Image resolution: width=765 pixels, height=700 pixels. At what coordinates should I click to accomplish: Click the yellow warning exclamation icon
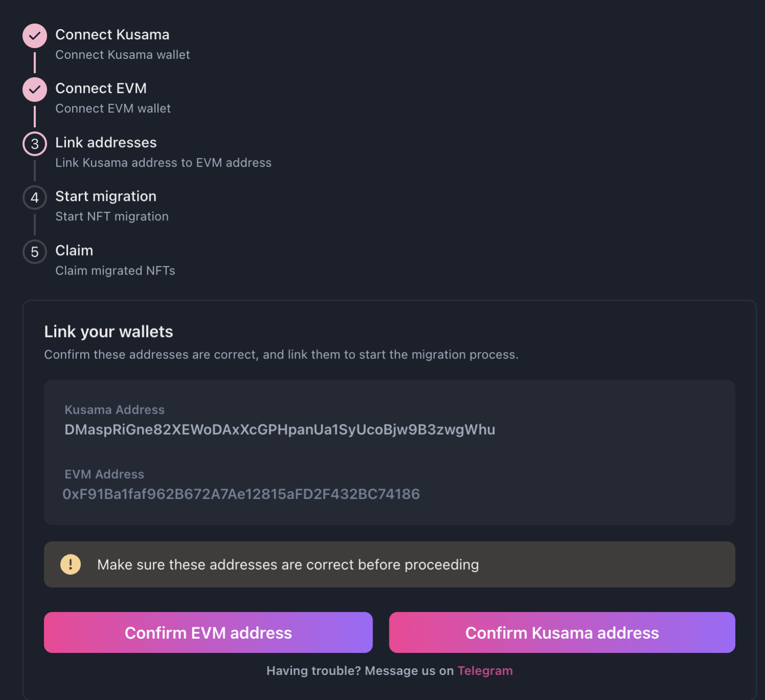click(71, 564)
